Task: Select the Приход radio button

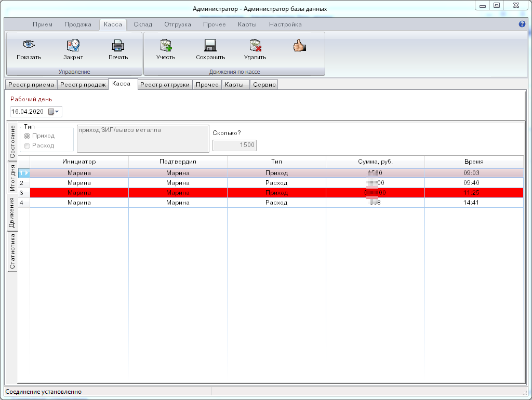Action: point(27,136)
